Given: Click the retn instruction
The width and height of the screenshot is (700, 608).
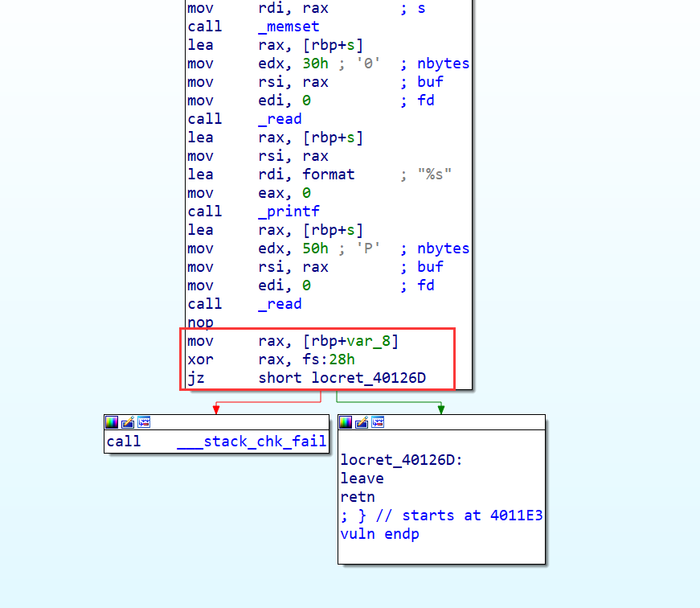Looking at the screenshot, I should [358, 497].
